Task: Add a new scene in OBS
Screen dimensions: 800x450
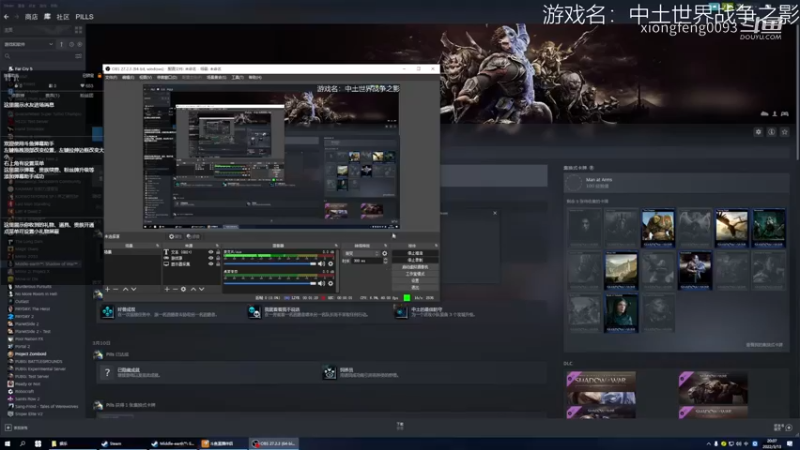Action: click(107, 289)
